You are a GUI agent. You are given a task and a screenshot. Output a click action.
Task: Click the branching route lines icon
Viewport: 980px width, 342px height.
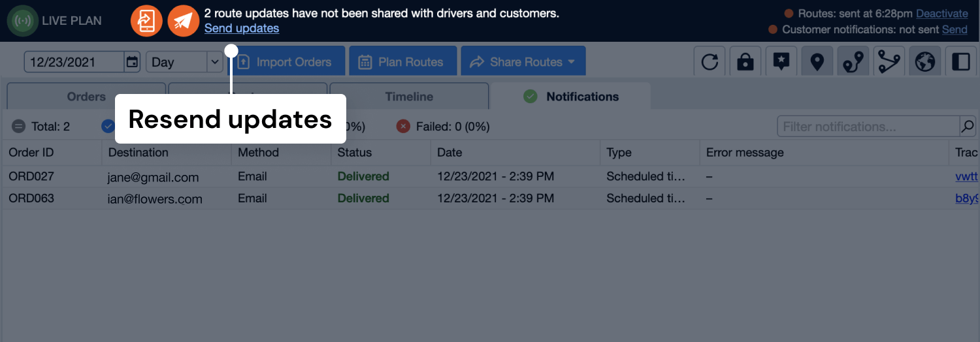coord(889,62)
